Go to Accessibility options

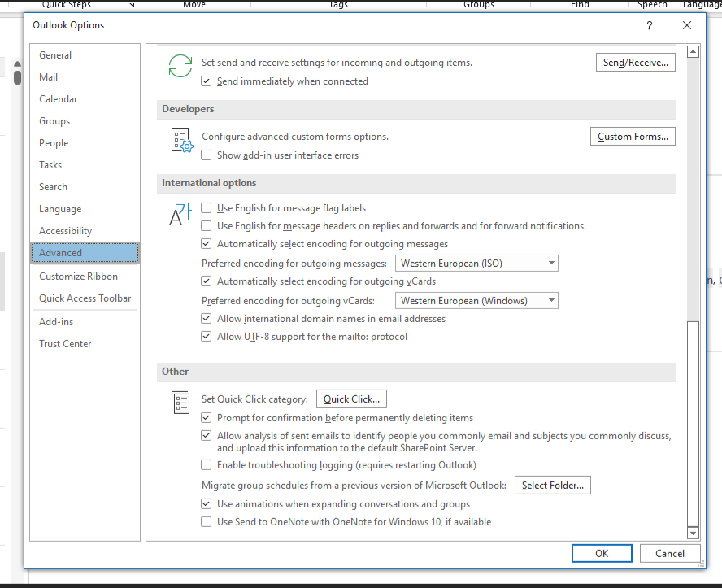[85, 231]
